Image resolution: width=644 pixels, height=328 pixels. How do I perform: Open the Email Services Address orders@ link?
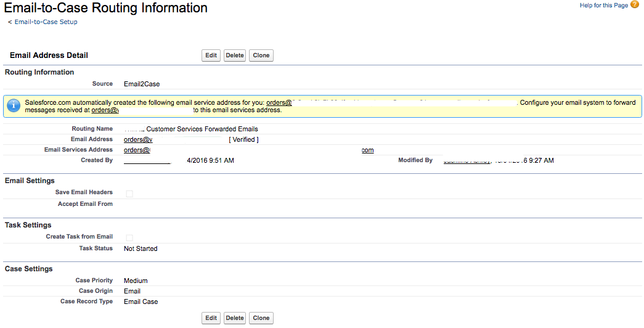tap(137, 150)
